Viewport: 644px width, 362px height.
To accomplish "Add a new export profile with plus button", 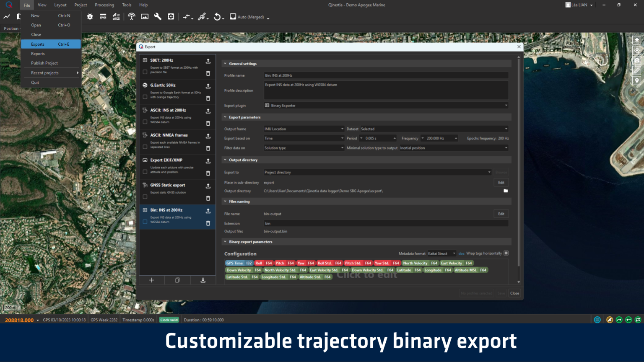I will [x=152, y=280].
